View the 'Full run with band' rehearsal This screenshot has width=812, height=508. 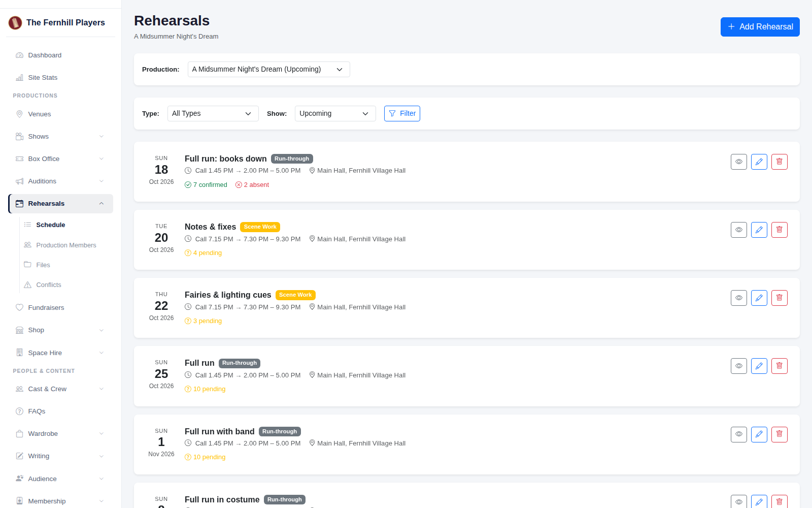739,434
